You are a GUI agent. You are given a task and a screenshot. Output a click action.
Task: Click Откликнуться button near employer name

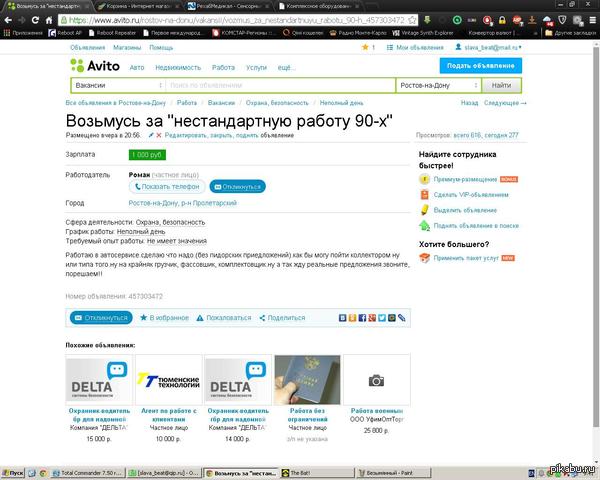pyautogui.click(x=238, y=186)
